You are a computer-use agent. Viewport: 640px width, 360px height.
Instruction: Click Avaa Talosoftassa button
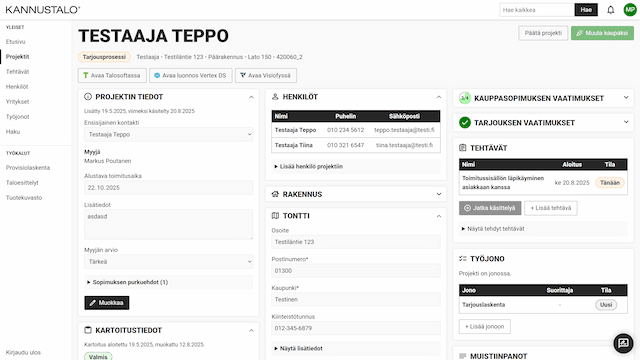[112, 76]
